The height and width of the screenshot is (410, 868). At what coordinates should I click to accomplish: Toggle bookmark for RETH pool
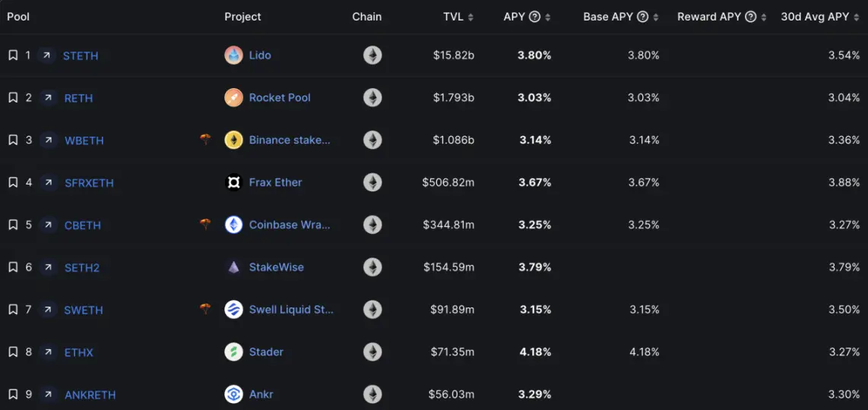tap(13, 98)
